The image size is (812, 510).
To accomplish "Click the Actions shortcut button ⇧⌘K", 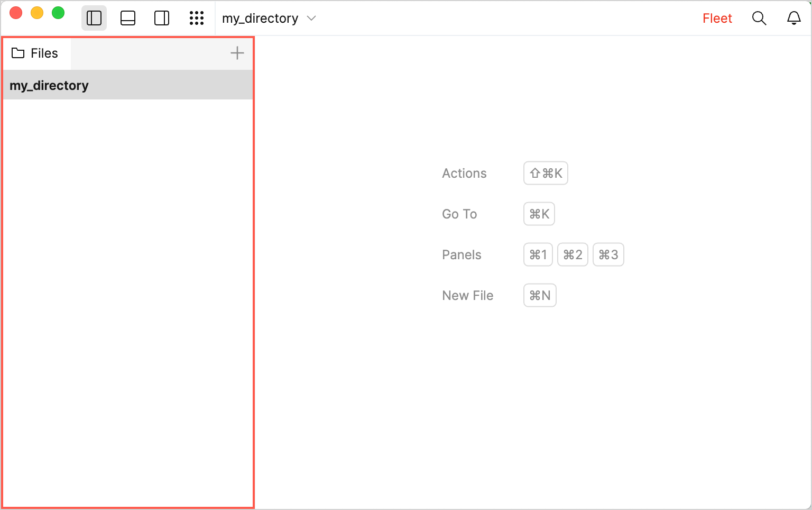I will (x=545, y=173).
